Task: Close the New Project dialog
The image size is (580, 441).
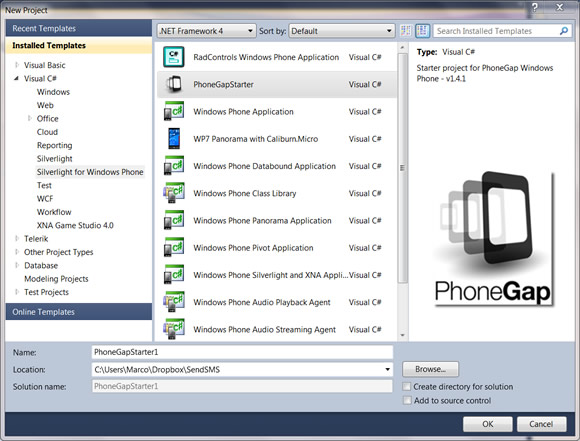Action: click(560, 7)
